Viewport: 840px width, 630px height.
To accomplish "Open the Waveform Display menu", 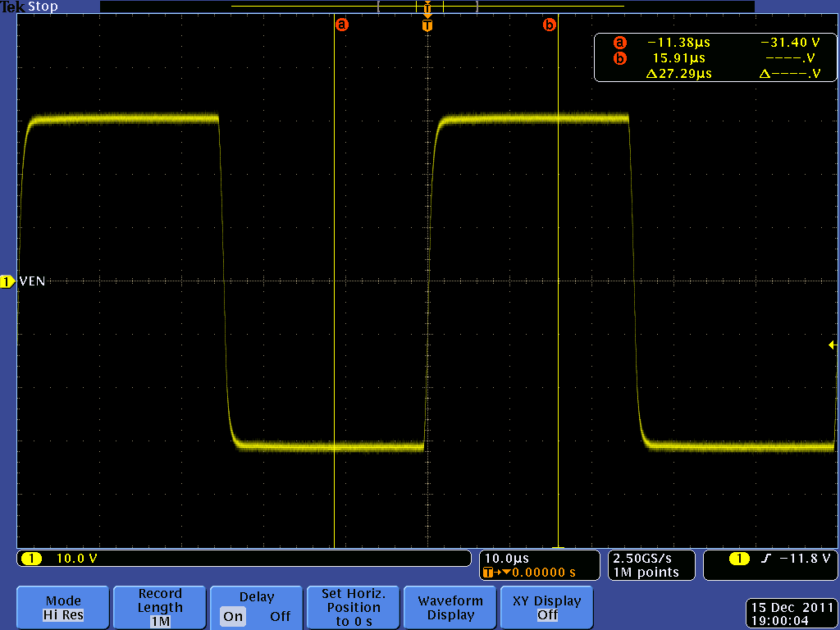I will [x=450, y=608].
